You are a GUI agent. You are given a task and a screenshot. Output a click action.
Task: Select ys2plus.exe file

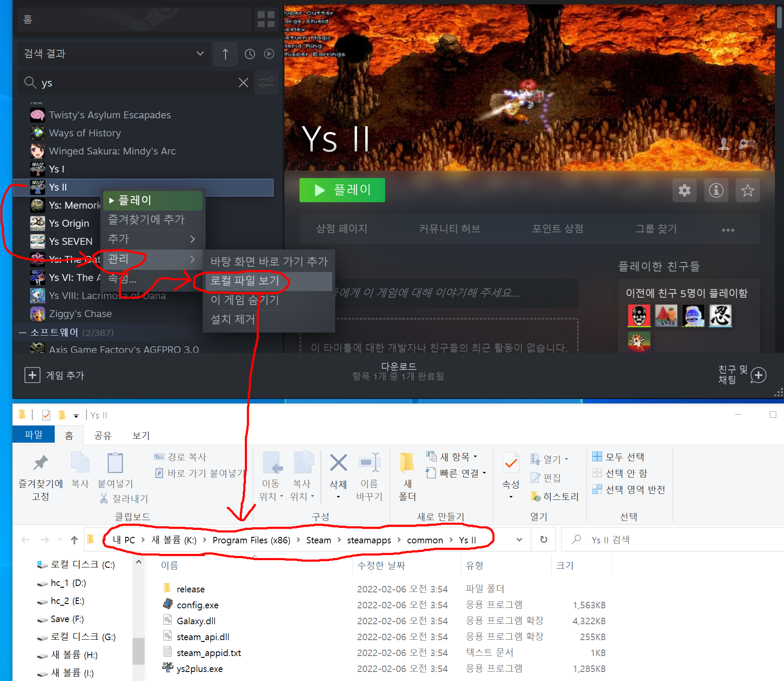(200, 669)
